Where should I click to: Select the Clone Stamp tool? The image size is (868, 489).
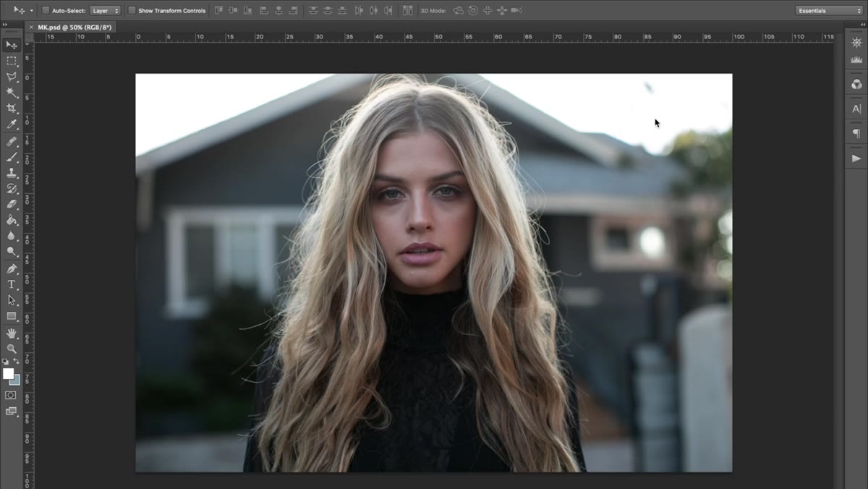point(12,173)
